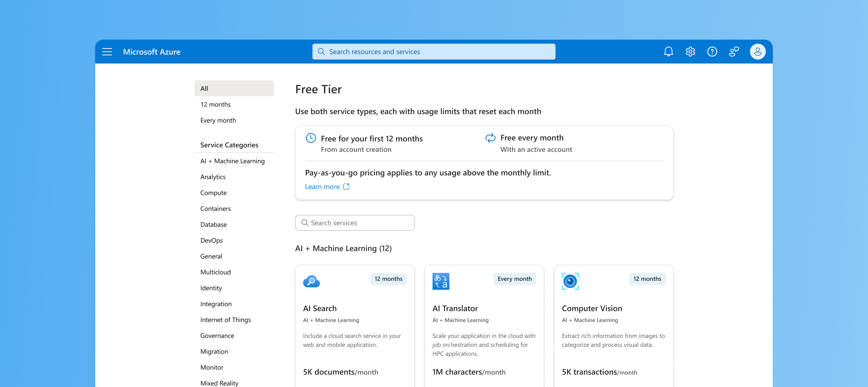Click the external link icon next to Learn more
The image size is (868, 387).
(346, 186)
